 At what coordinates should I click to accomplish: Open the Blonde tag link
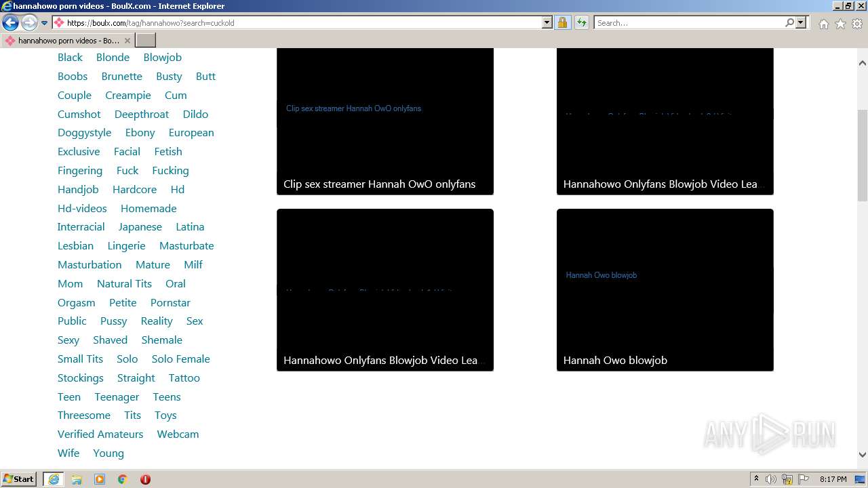[113, 58]
